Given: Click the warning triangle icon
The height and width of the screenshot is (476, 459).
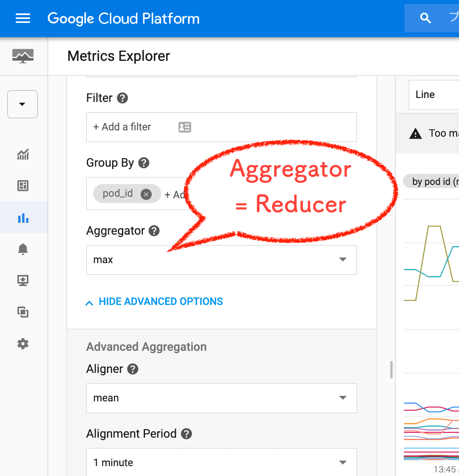Looking at the screenshot, I should pyautogui.click(x=416, y=134).
